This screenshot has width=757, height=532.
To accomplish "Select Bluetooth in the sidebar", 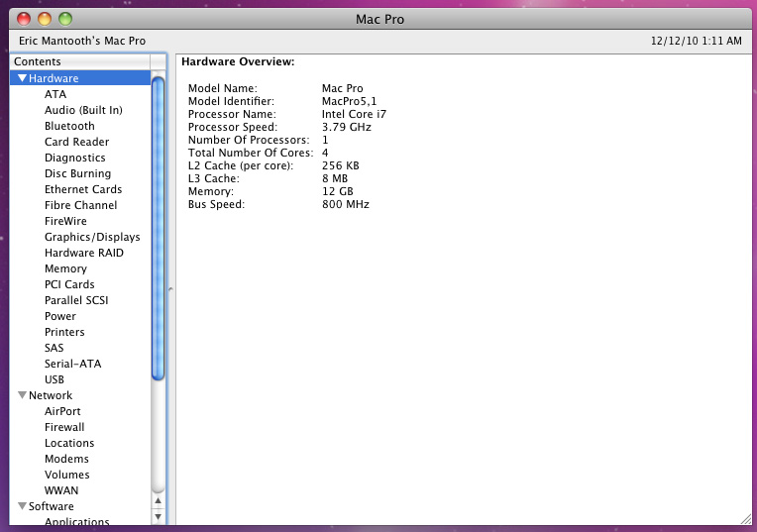I will pos(69,126).
